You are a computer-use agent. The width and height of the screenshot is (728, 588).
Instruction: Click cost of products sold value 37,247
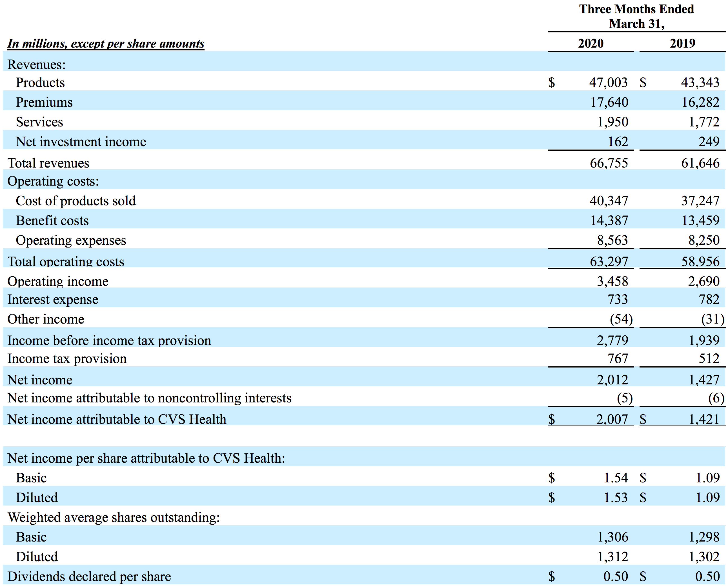700,201
